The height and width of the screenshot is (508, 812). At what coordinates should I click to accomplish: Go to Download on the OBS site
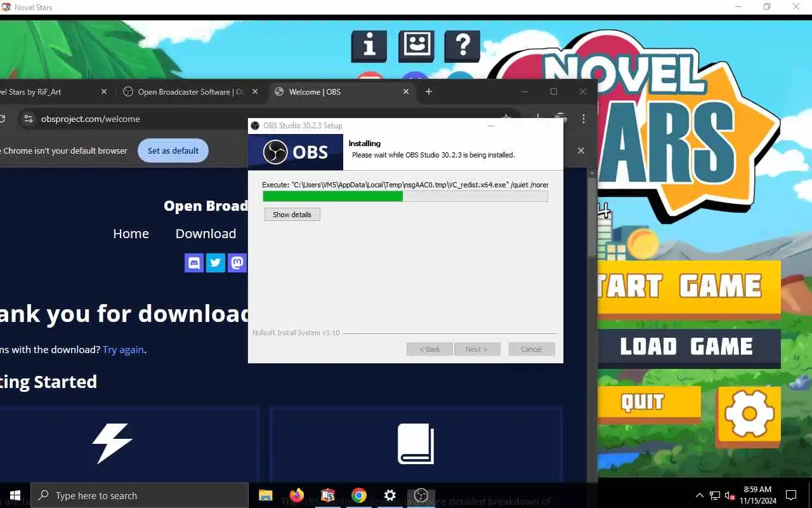(x=206, y=234)
